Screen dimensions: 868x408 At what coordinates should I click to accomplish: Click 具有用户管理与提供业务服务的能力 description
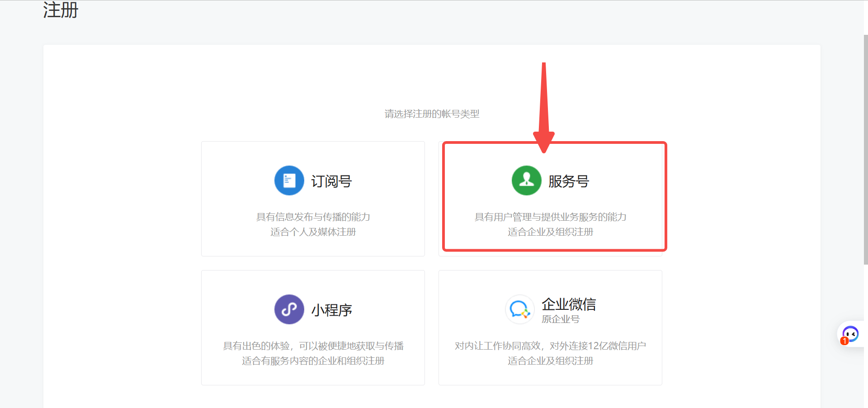(550, 217)
